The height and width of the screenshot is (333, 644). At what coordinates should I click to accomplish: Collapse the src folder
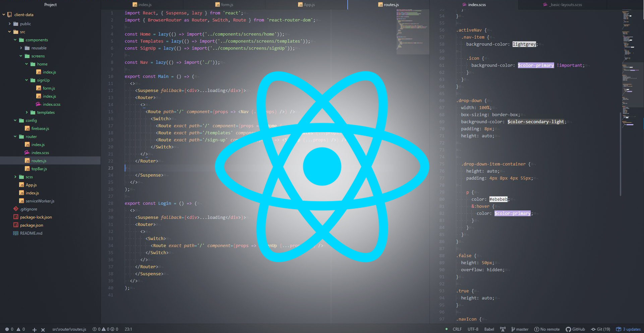coord(9,32)
